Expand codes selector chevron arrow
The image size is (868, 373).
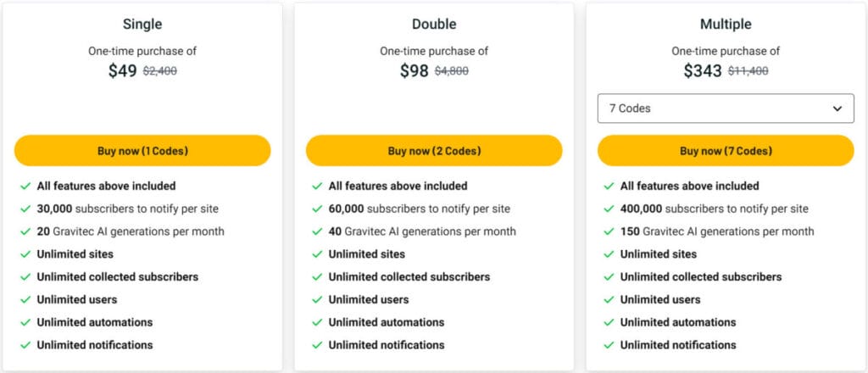[837, 109]
